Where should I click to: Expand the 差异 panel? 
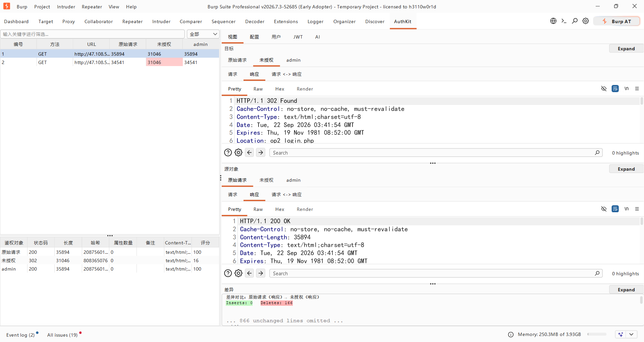[x=626, y=290]
